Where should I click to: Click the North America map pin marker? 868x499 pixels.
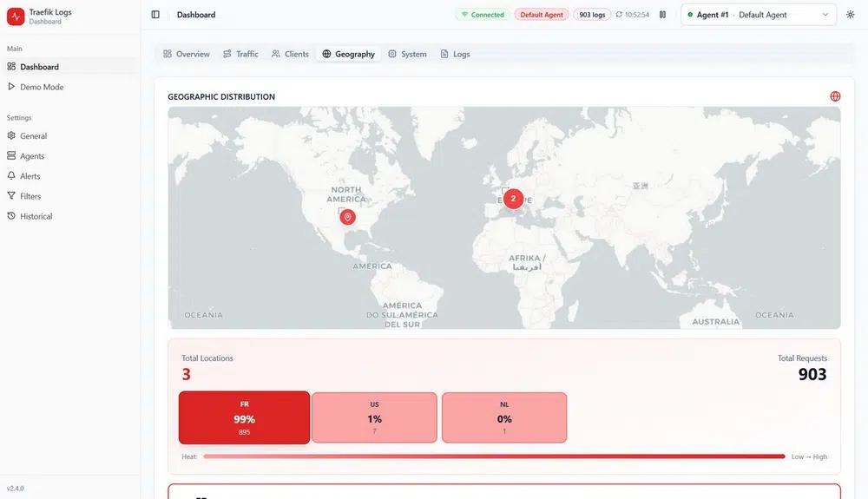348,217
